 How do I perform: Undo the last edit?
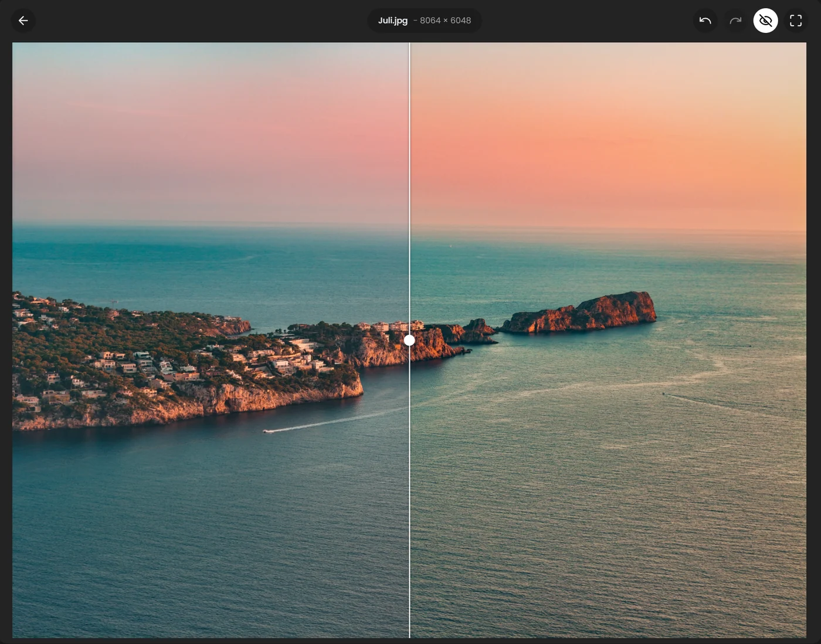[705, 21]
